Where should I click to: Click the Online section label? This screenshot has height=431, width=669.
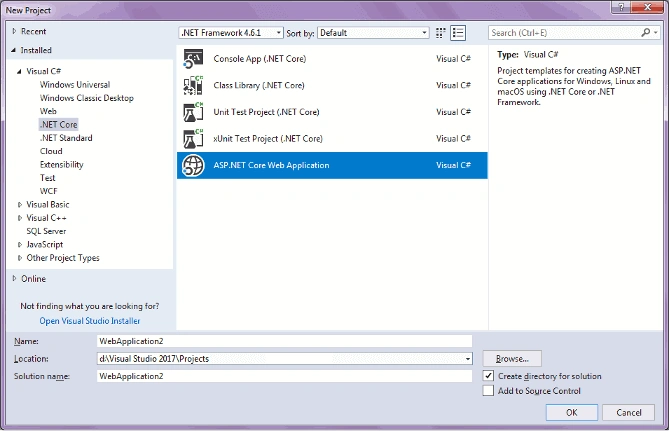[x=33, y=279]
